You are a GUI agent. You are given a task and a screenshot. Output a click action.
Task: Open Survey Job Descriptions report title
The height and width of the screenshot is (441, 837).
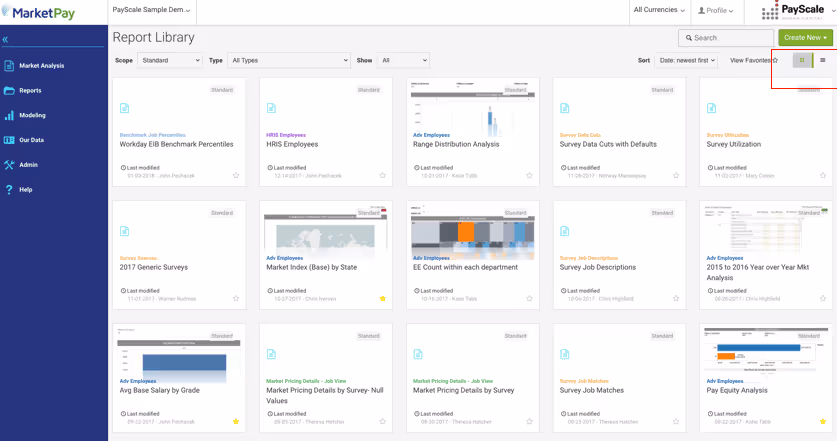(x=598, y=267)
